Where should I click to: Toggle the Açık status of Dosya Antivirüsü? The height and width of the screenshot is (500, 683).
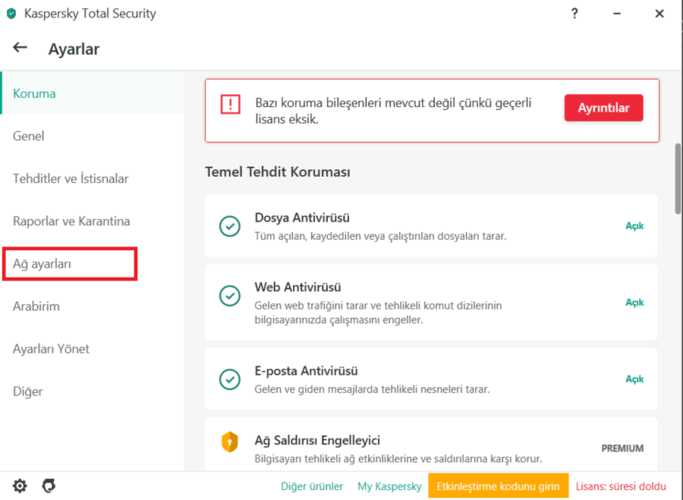click(x=635, y=226)
